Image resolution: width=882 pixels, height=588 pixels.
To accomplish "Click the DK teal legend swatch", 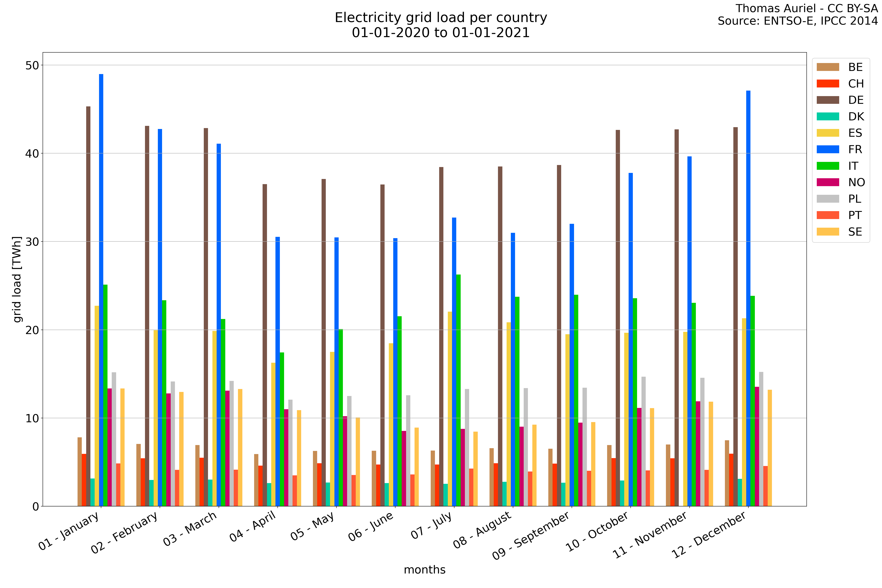I will pos(828,117).
